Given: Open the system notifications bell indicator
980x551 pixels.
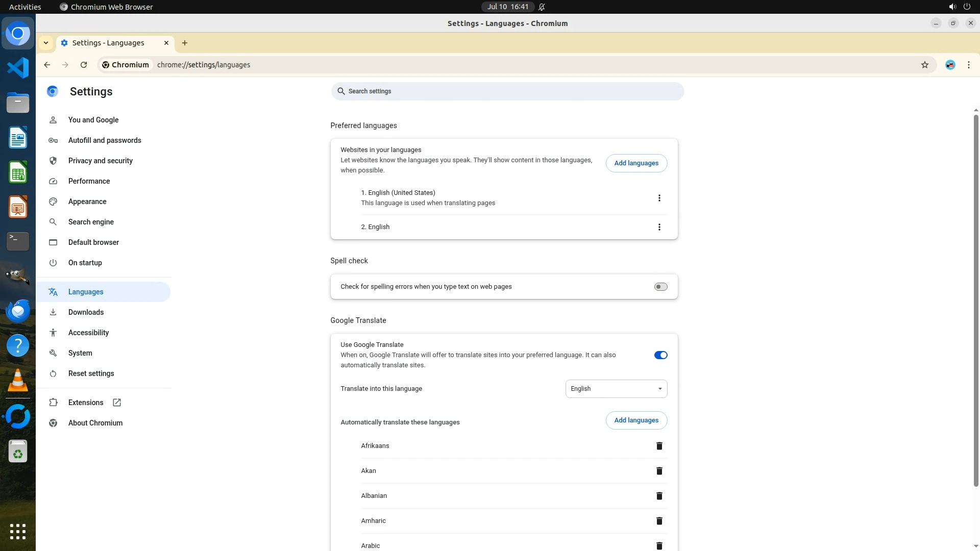Looking at the screenshot, I should point(542,7).
